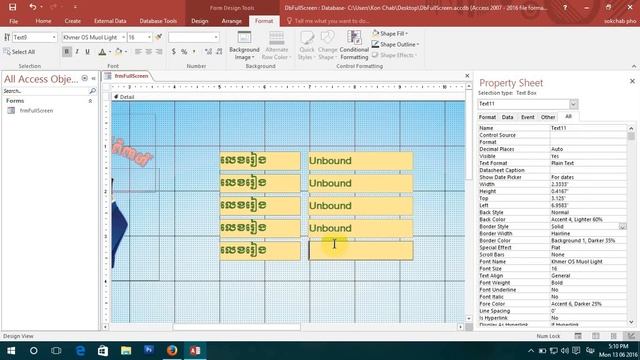
Task: Switch to Event tab in Property Sheet
Action: point(527,117)
